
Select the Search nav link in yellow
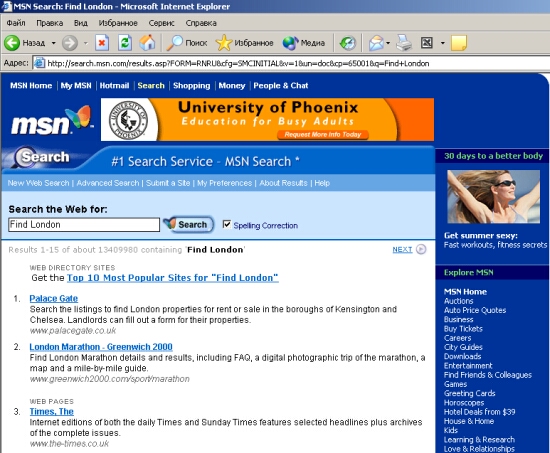(151, 86)
